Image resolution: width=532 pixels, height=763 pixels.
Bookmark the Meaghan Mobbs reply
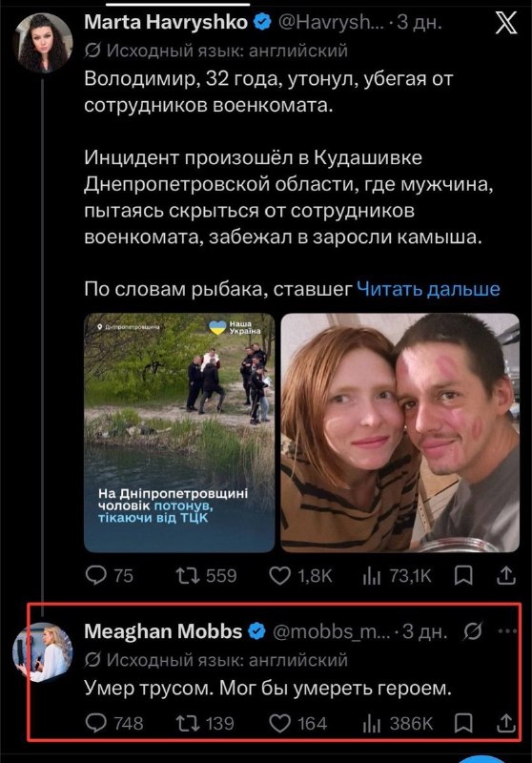click(463, 723)
